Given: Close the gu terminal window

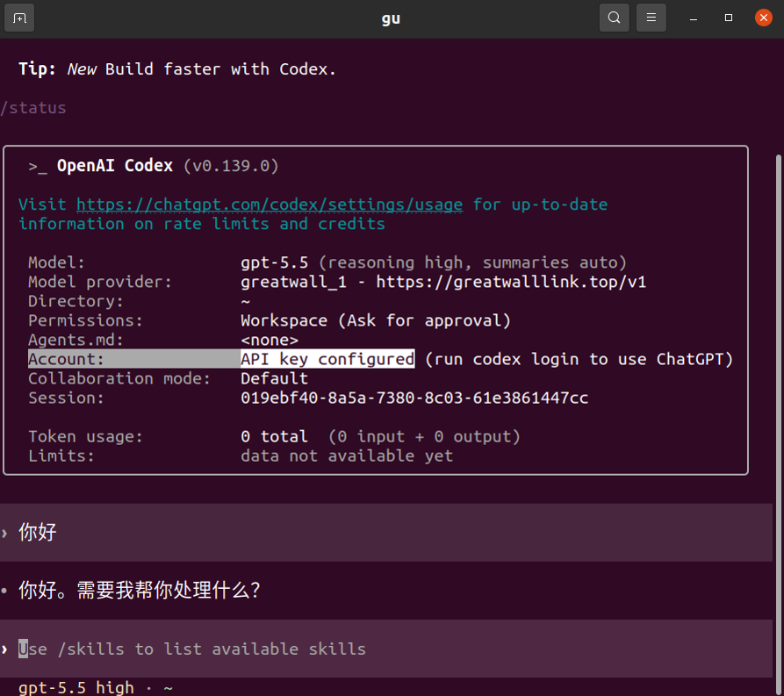Looking at the screenshot, I should pyautogui.click(x=764, y=18).
